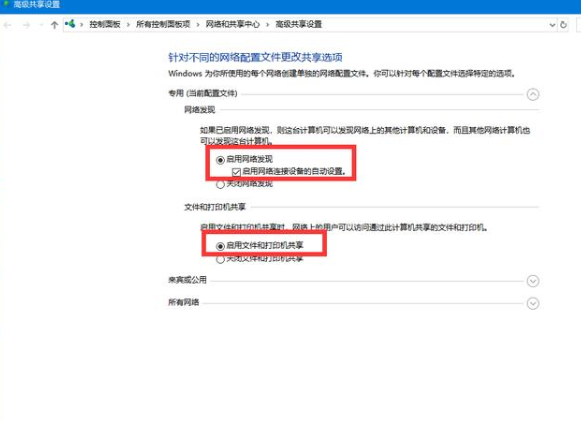The height and width of the screenshot is (421, 581).
Task: Click 高级共享设置 breadcrumb
Action: (299, 24)
